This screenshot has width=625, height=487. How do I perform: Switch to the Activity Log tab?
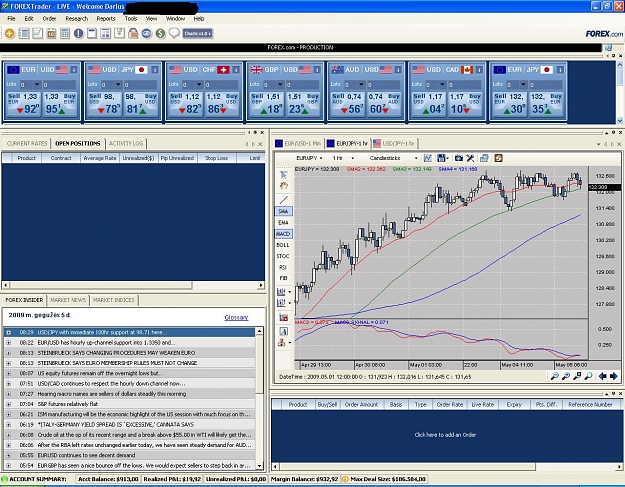click(126, 143)
